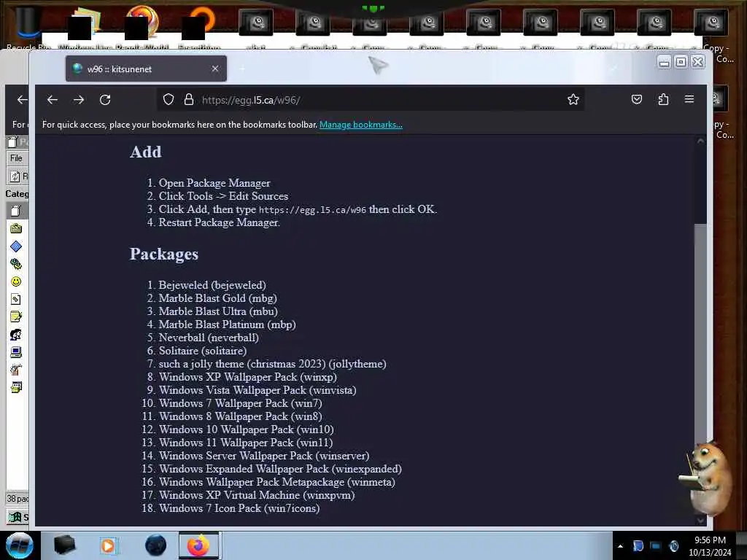Open the Recycle Bin desktop icon

(x=28, y=27)
